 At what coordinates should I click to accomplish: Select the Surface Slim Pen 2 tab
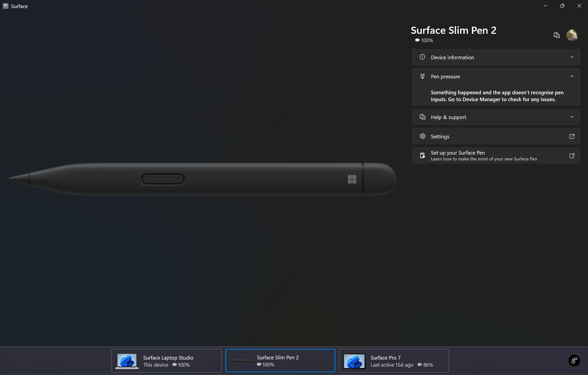280,361
